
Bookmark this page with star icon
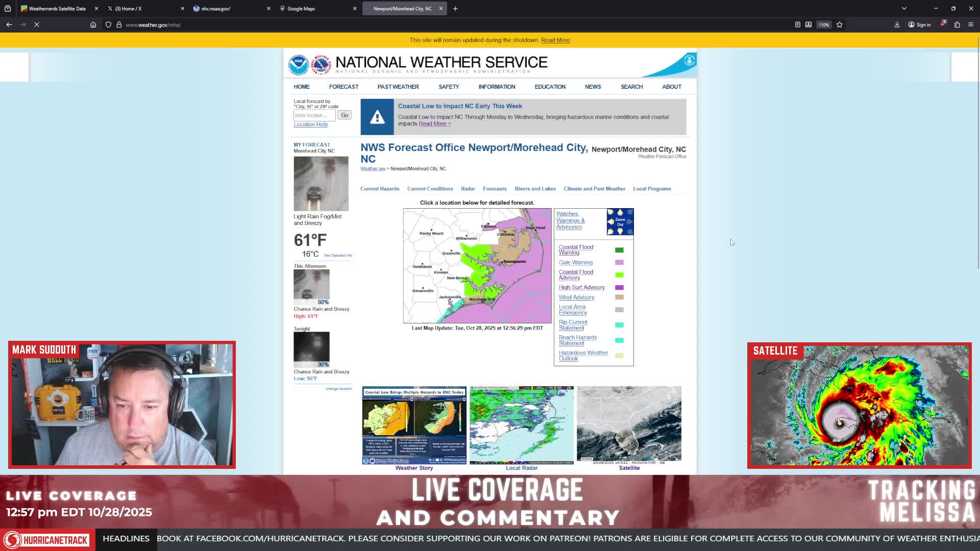[x=840, y=24]
